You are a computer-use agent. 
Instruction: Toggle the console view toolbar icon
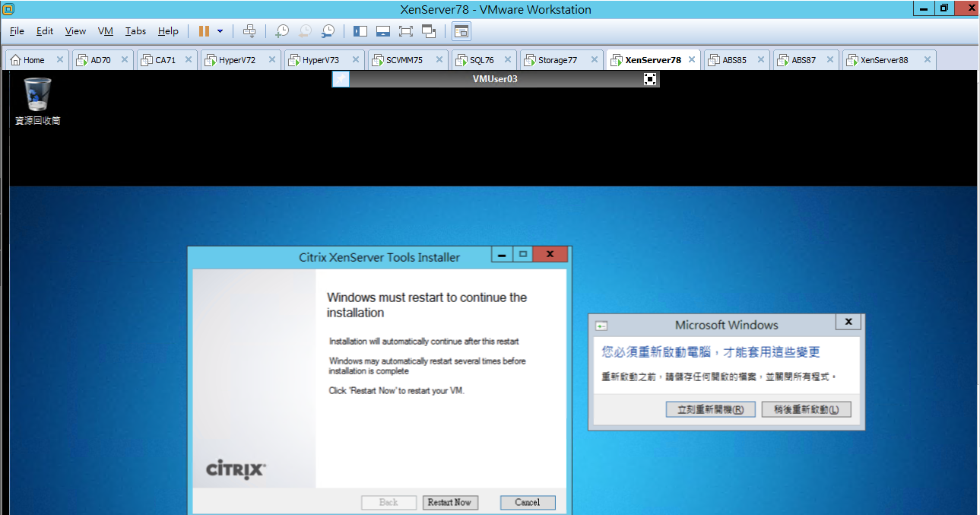pos(461,31)
